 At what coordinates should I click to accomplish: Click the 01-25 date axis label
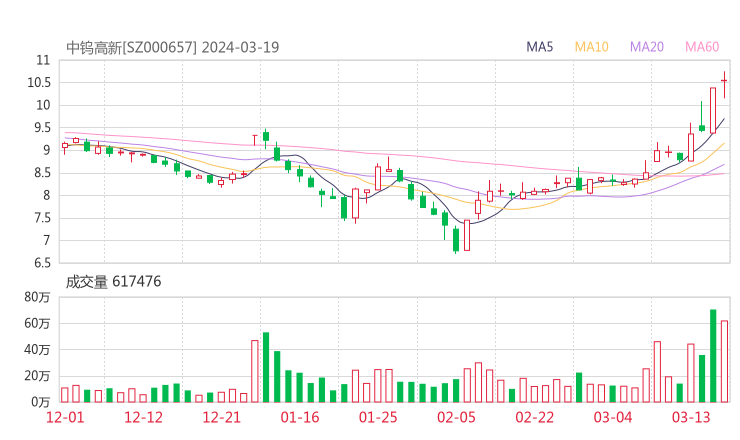378,417
